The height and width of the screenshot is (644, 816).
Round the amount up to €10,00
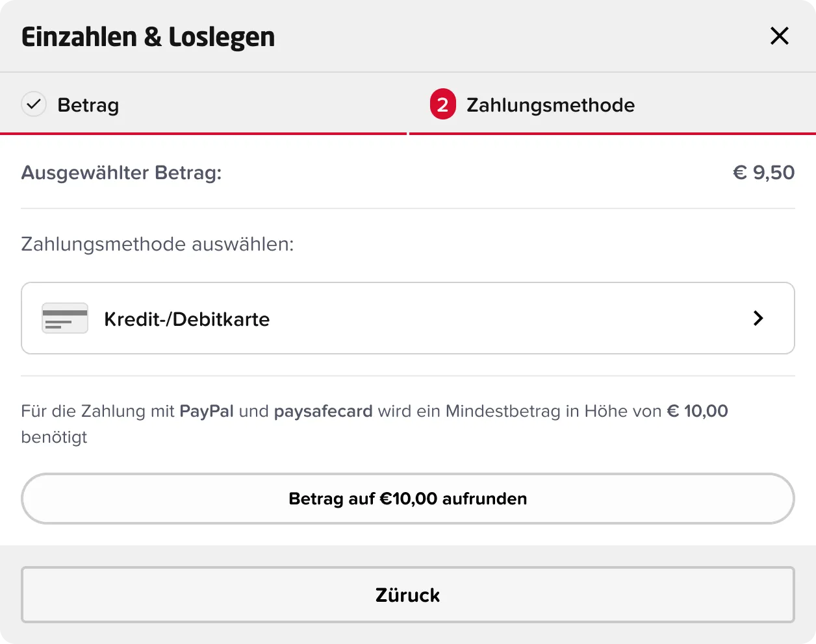click(407, 499)
